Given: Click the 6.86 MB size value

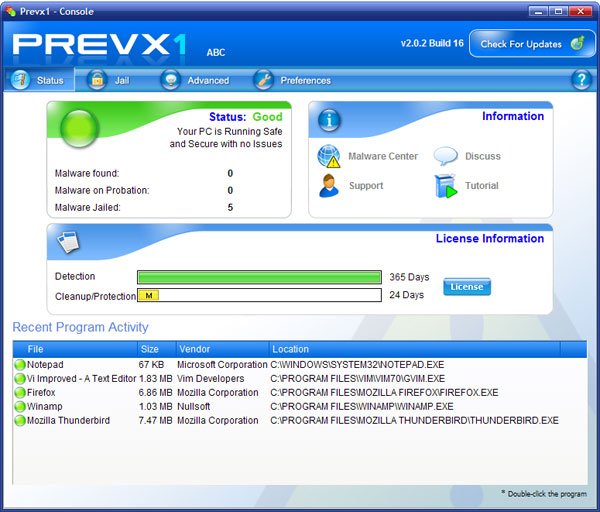Looking at the screenshot, I should [155, 393].
